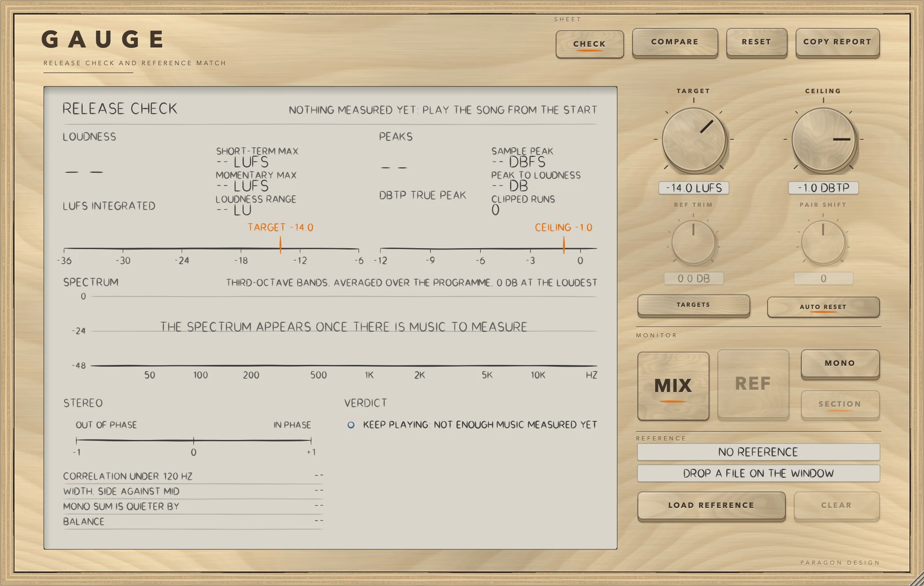Screen dimensions: 924x586
Task: Click the dBTP True Peak label
Action: [x=422, y=195]
